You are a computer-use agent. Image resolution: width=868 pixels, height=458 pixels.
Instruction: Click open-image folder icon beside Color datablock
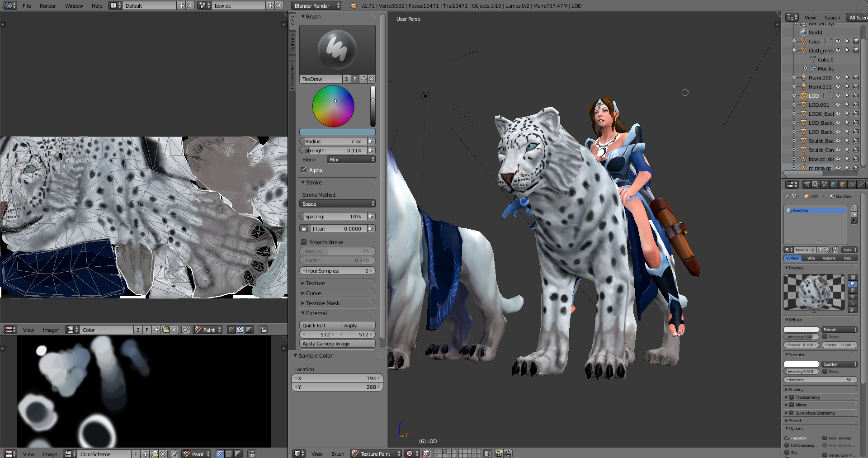tap(165, 330)
